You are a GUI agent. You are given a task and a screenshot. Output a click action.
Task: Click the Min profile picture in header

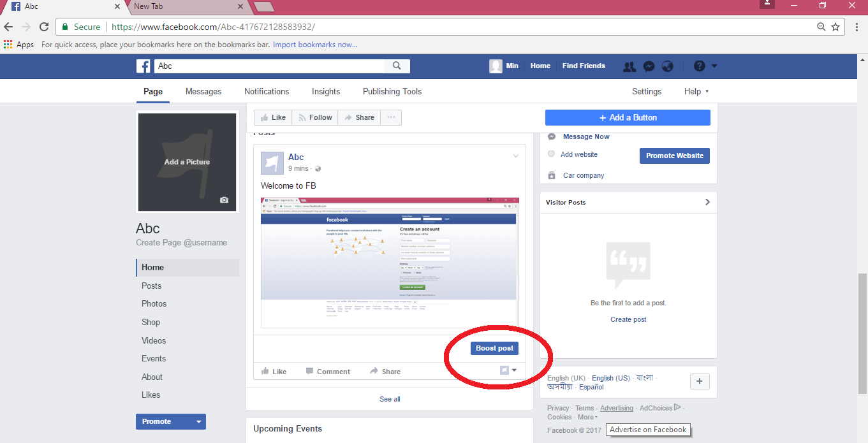point(496,66)
